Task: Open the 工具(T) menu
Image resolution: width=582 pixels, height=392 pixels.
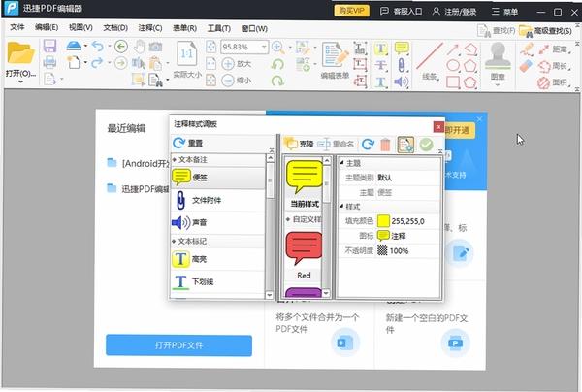Action: coord(219,28)
